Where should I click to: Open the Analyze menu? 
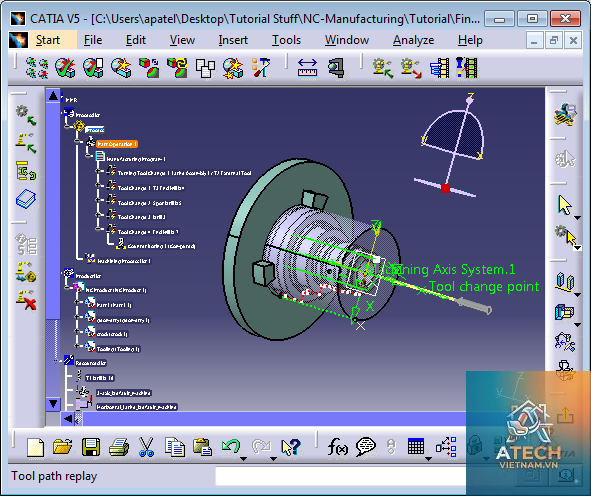pyautogui.click(x=413, y=40)
